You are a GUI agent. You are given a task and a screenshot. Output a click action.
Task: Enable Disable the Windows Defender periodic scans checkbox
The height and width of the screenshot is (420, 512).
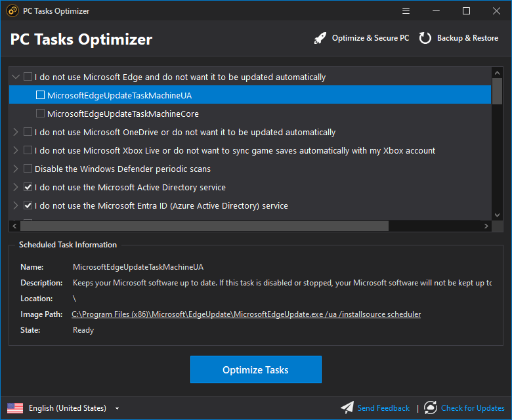[28, 169]
